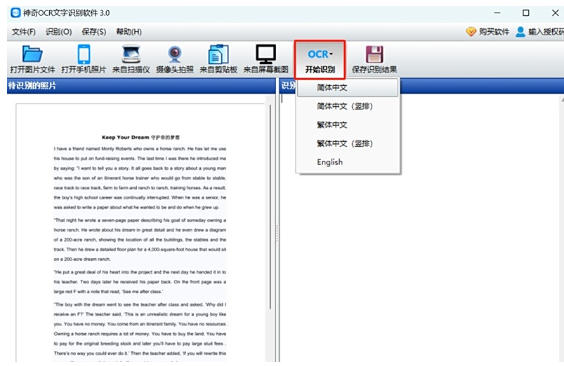The image size is (564, 366).
Task: Open phone photo using smartphone icon
Action: click(x=84, y=55)
